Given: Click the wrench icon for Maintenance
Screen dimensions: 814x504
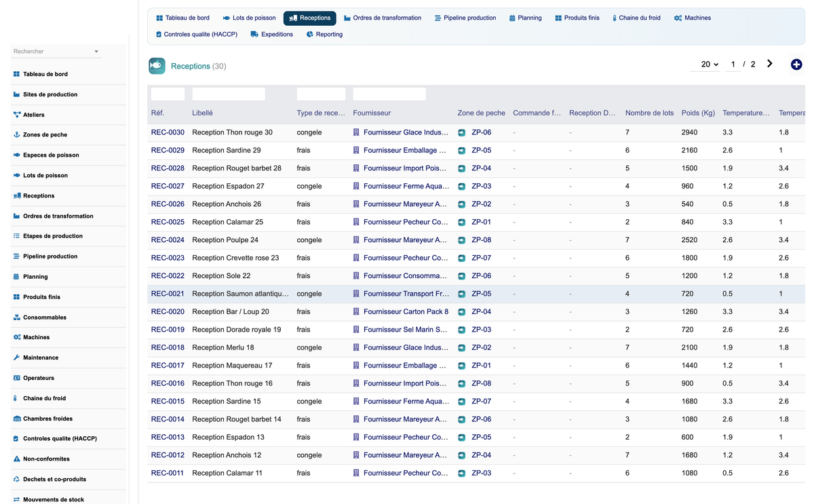Looking at the screenshot, I should [x=16, y=357].
